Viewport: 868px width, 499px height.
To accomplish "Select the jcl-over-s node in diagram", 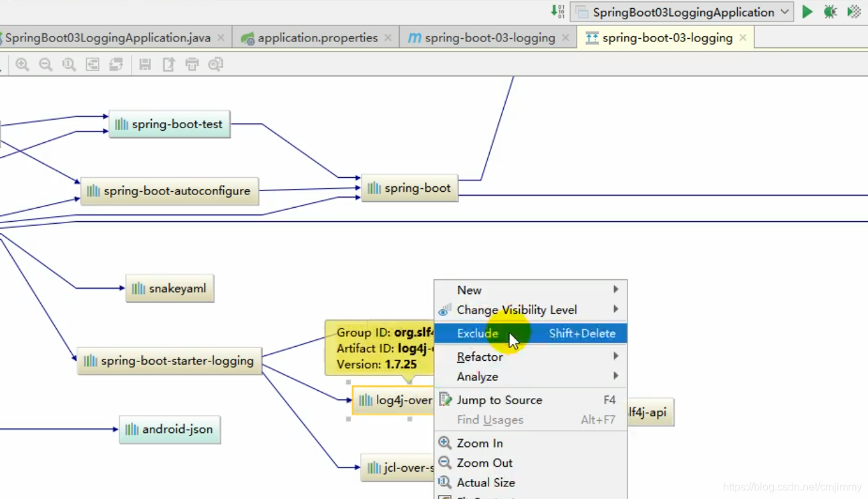I will [398, 468].
